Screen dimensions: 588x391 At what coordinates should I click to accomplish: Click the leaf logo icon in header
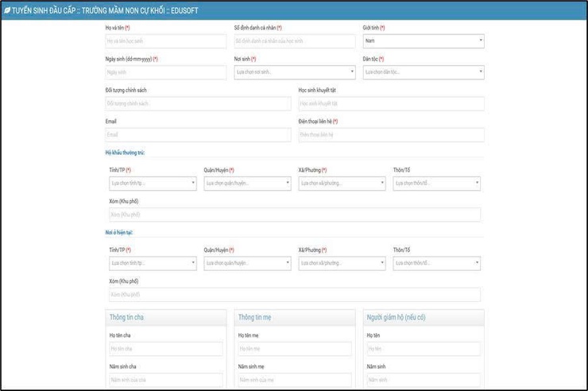tap(7, 10)
